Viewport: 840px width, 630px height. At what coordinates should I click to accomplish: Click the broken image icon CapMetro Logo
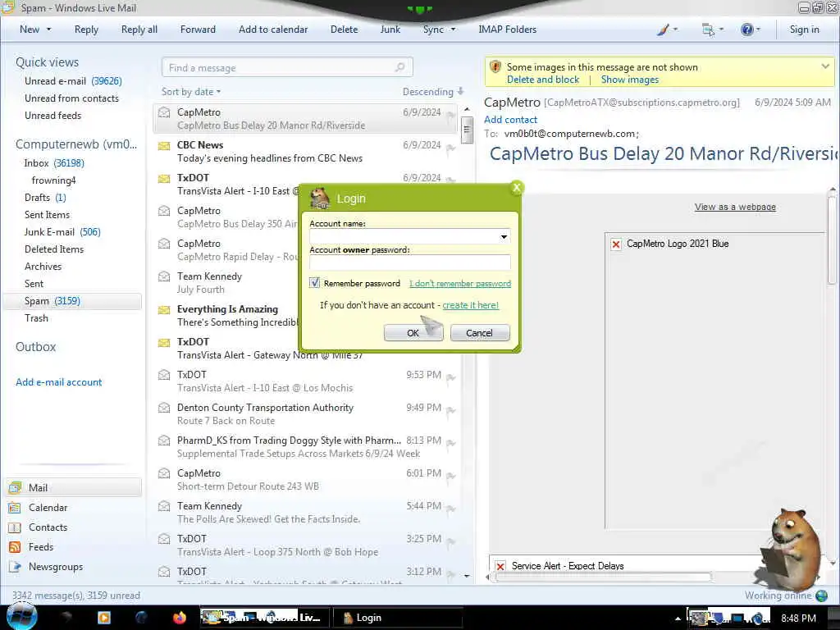point(616,244)
